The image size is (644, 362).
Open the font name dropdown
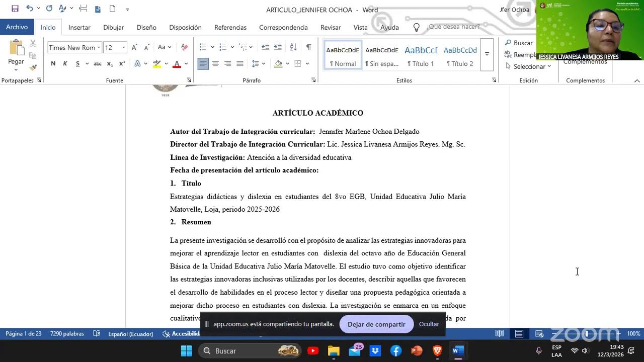pos(99,48)
